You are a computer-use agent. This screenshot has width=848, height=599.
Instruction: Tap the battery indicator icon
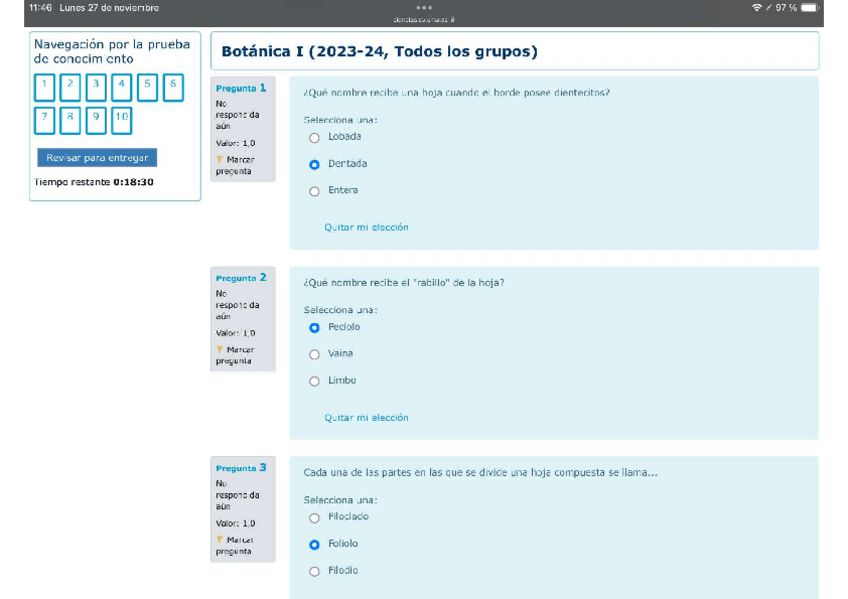[x=809, y=8]
